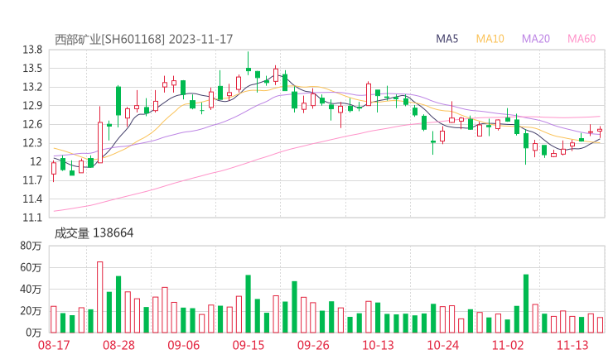Image resolution: width=613 pixels, height=364 pixels.
Task: Select the 08-28 date label
Action: tap(118, 345)
